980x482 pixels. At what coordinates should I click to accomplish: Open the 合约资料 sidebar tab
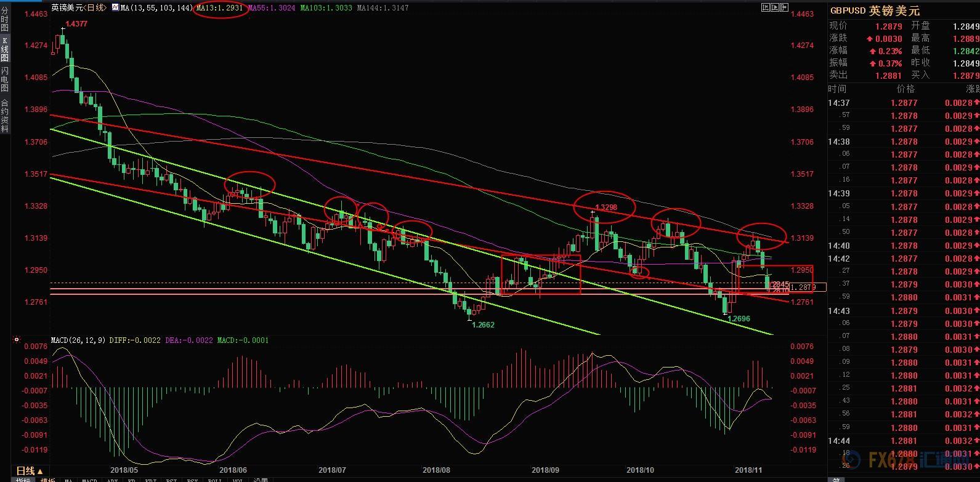tap(5, 116)
